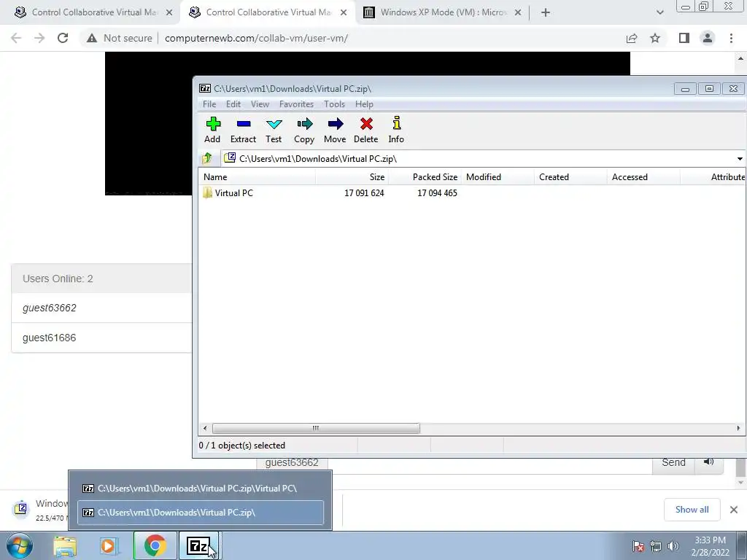Open a new Chrome tab
This screenshot has height=560, width=747.
pyautogui.click(x=546, y=12)
